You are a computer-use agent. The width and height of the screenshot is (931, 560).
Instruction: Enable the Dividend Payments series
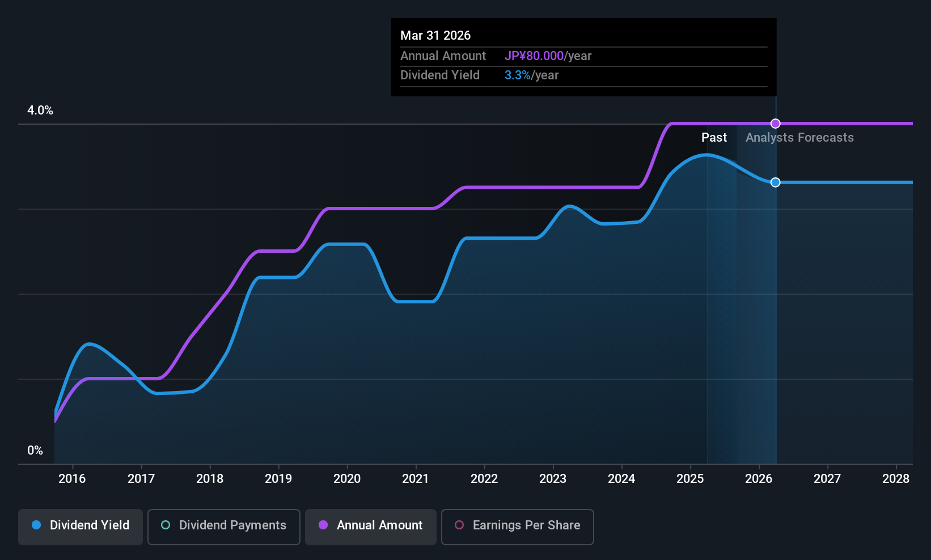(224, 527)
